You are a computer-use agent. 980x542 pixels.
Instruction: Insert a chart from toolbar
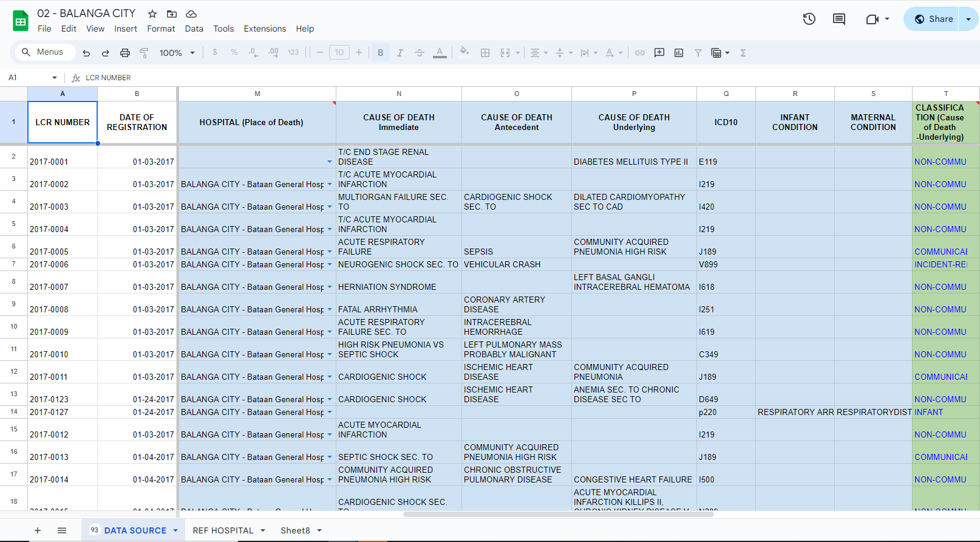click(679, 53)
